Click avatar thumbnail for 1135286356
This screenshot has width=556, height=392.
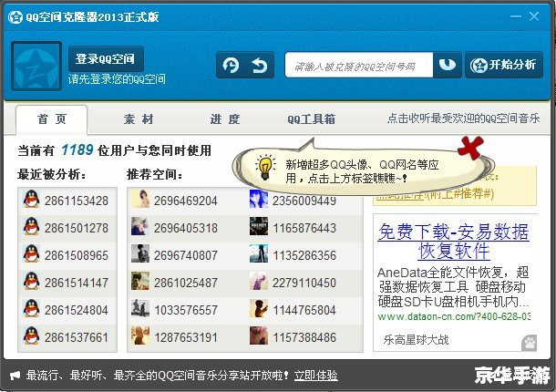[x=259, y=253]
